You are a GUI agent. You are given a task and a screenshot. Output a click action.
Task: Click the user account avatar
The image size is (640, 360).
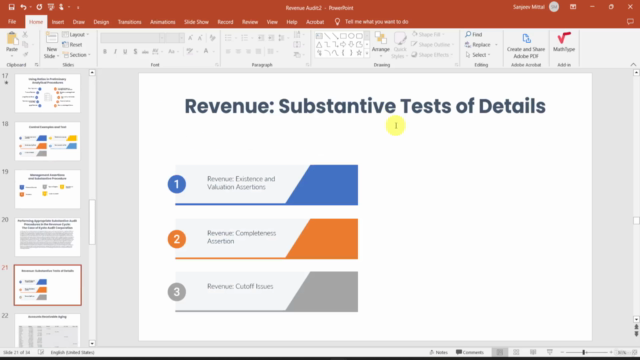coord(554,7)
